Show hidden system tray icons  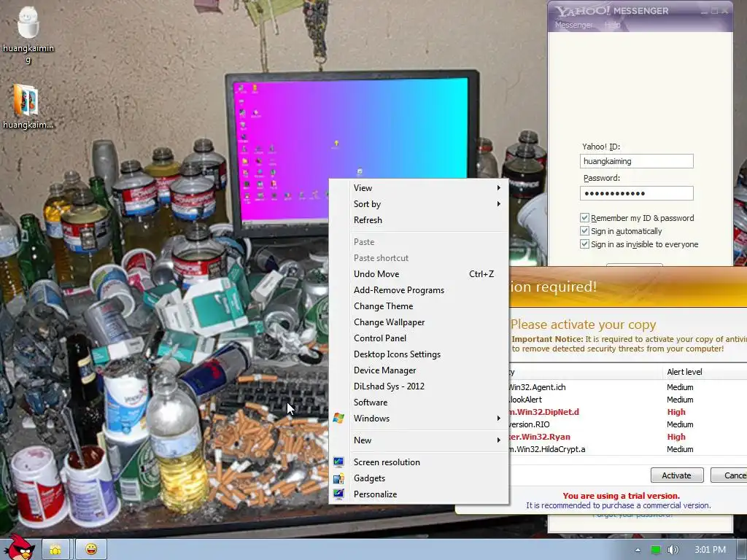point(638,550)
